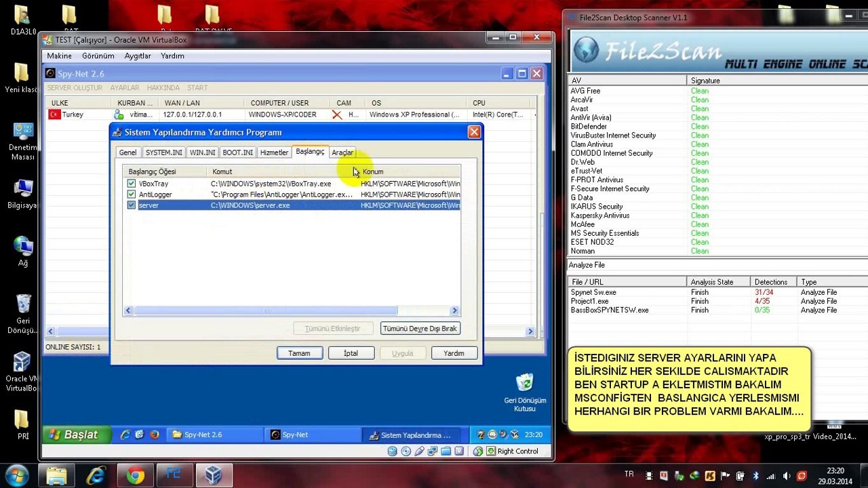Uncheck the VBoxTray startup item

click(x=132, y=184)
